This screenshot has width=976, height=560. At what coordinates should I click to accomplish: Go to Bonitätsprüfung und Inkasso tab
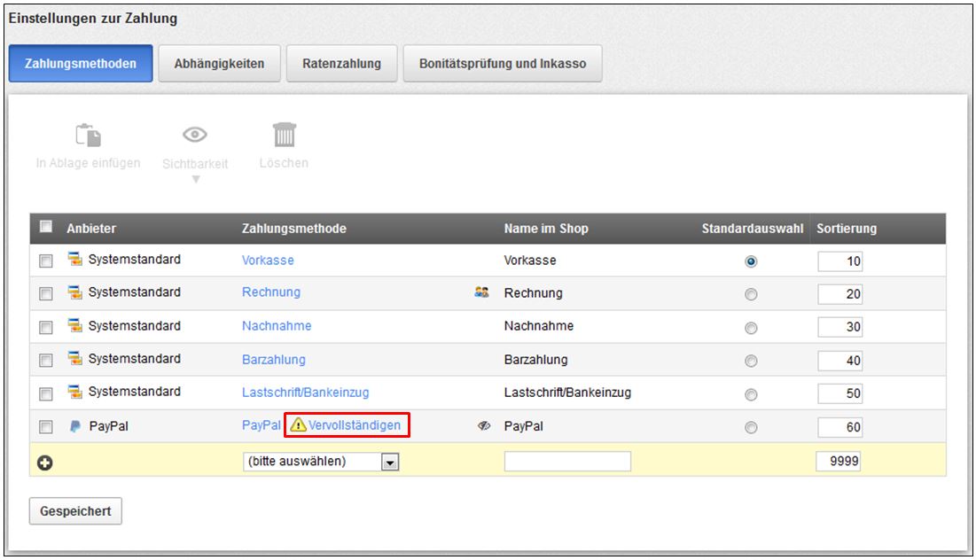pos(502,64)
